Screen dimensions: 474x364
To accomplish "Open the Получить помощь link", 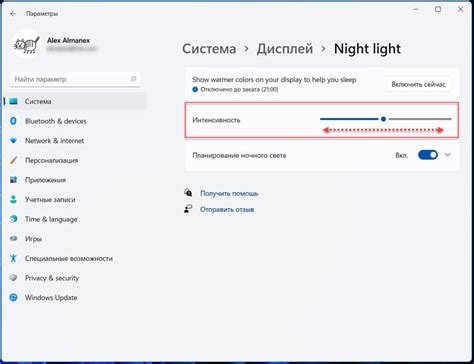I will point(229,193).
